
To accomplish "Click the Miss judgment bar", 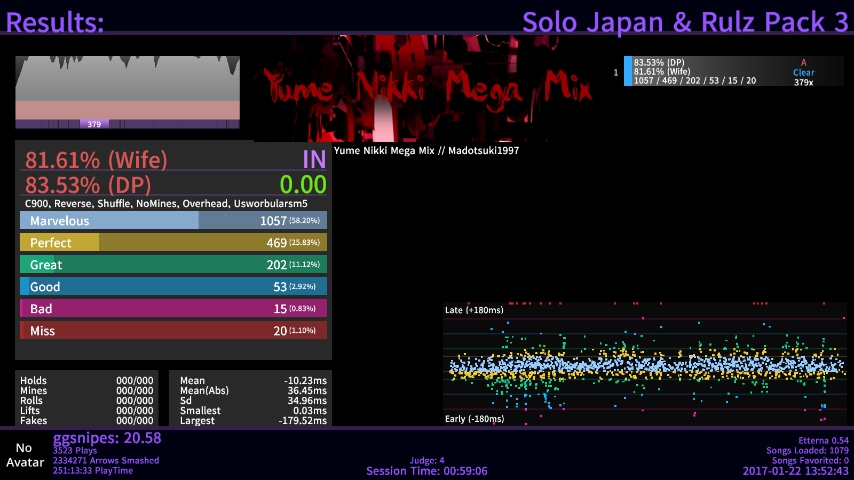I will pyautogui.click(x=173, y=331).
